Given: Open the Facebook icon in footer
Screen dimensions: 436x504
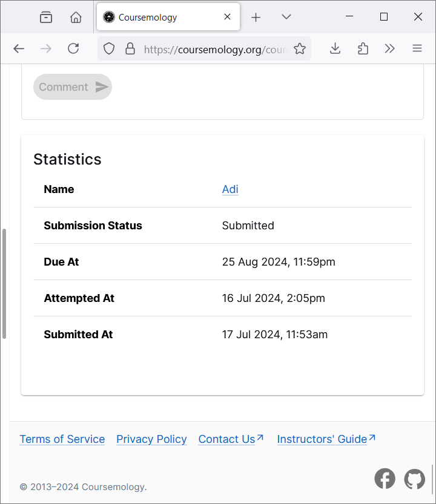Looking at the screenshot, I should (x=385, y=479).
